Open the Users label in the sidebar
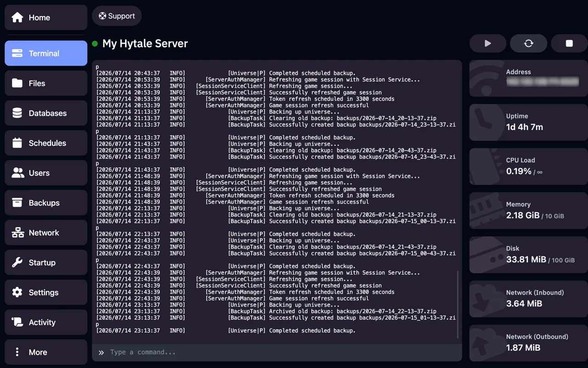The image size is (588, 368). pyautogui.click(x=39, y=173)
